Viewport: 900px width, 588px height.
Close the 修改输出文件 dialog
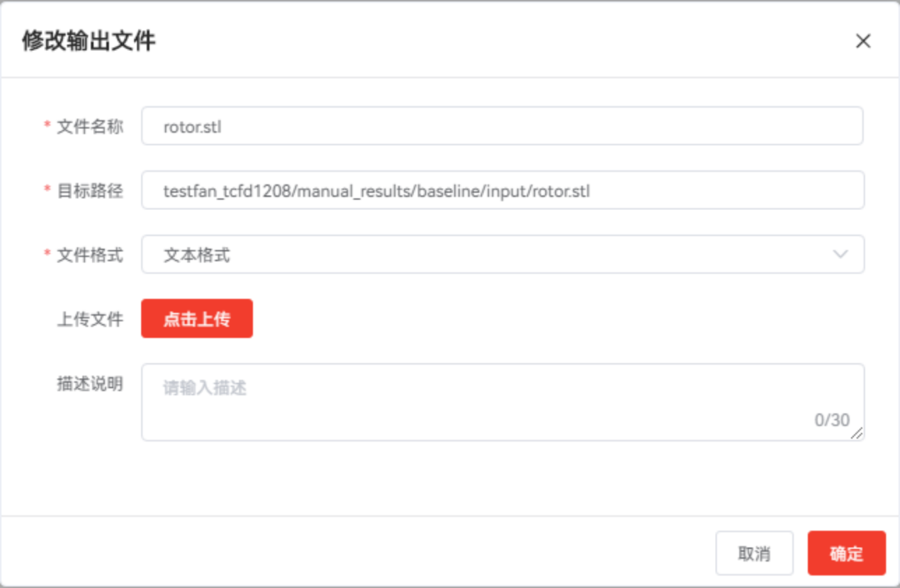coord(863,41)
